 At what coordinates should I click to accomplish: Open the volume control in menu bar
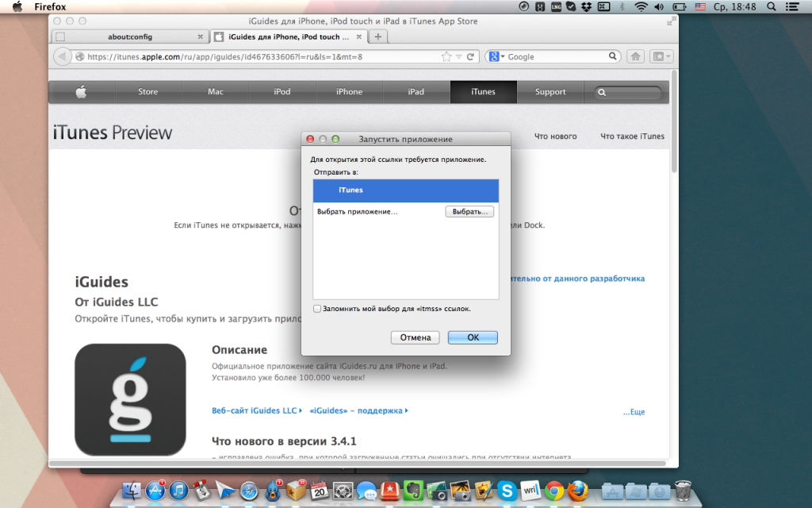[659, 6]
